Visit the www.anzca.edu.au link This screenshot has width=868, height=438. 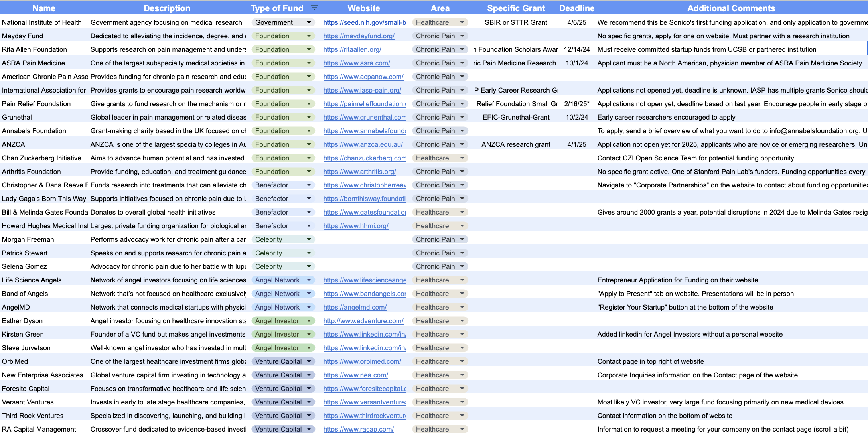tap(363, 144)
